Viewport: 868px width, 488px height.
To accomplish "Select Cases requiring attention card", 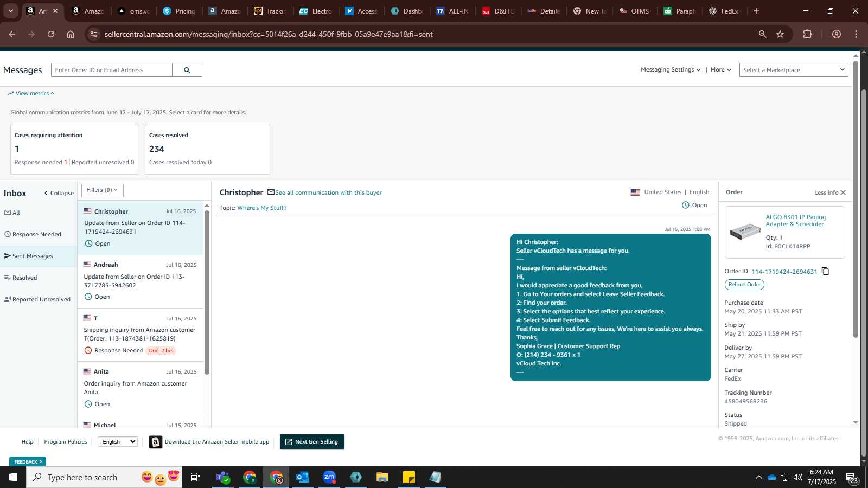I will [74, 149].
